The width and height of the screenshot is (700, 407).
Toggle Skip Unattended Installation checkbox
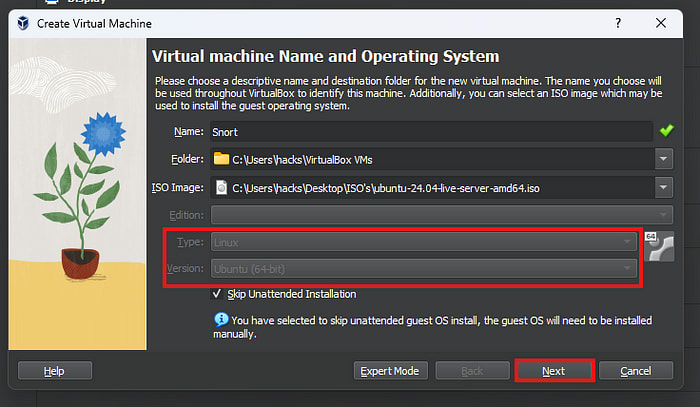(x=217, y=294)
